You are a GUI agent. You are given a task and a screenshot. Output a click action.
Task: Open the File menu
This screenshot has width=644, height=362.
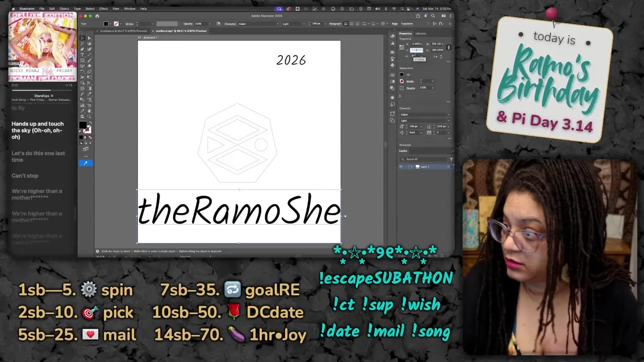[x=42, y=9]
